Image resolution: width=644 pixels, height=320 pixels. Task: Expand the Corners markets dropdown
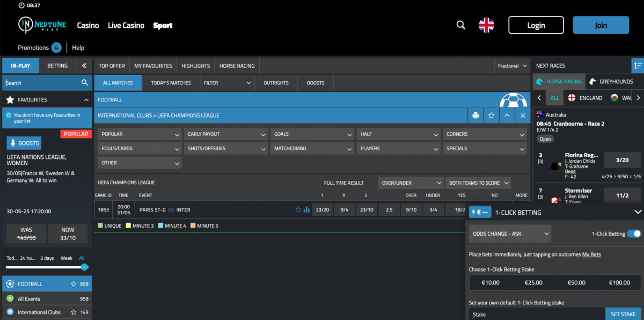(485, 134)
